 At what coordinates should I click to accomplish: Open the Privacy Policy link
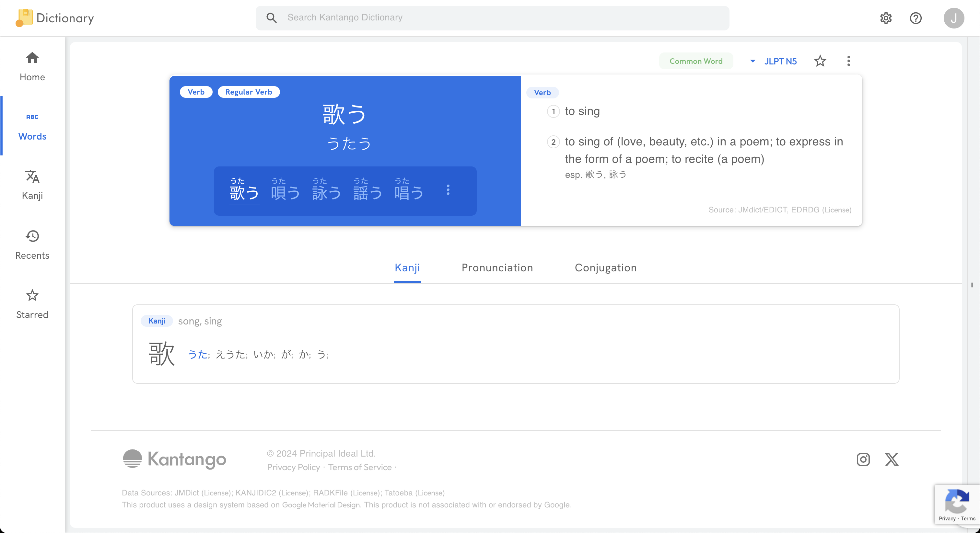click(293, 467)
